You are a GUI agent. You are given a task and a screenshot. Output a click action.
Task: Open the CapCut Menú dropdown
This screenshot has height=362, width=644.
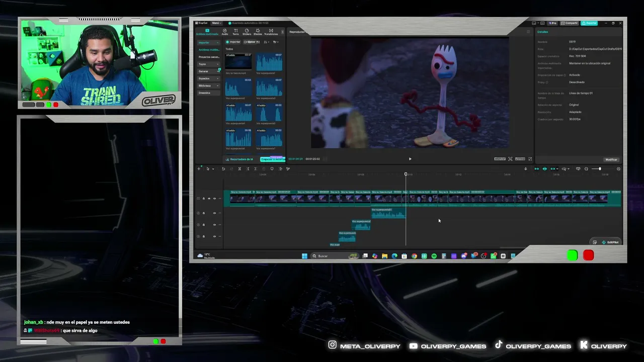click(216, 23)
